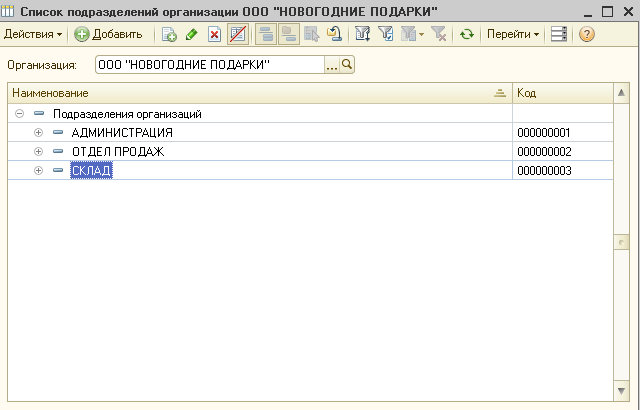Maximize the window
The width and height of the screenshot is (640, 410).
coord(607,11)
